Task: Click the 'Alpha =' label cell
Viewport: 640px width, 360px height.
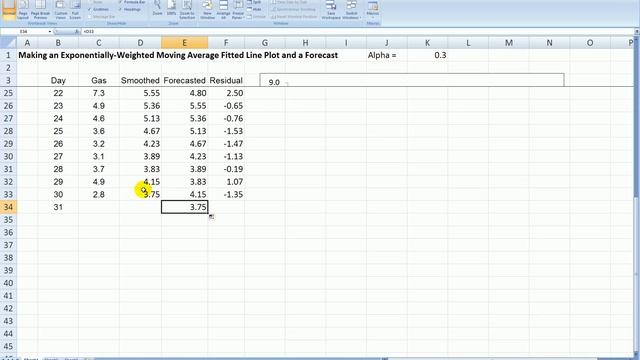Action: tap(387, 55)
